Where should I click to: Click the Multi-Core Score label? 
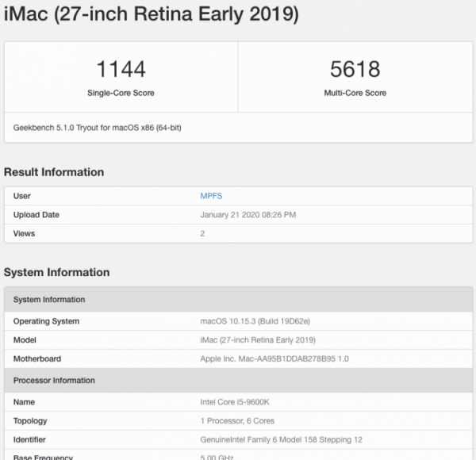(x=355, y=93)
